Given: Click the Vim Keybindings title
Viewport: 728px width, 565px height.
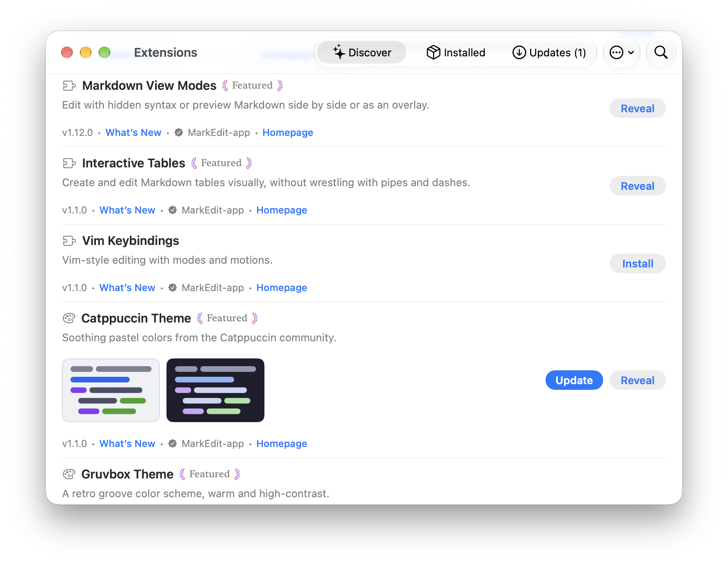Looking at the screenshot, I should (x=131, y=240).
